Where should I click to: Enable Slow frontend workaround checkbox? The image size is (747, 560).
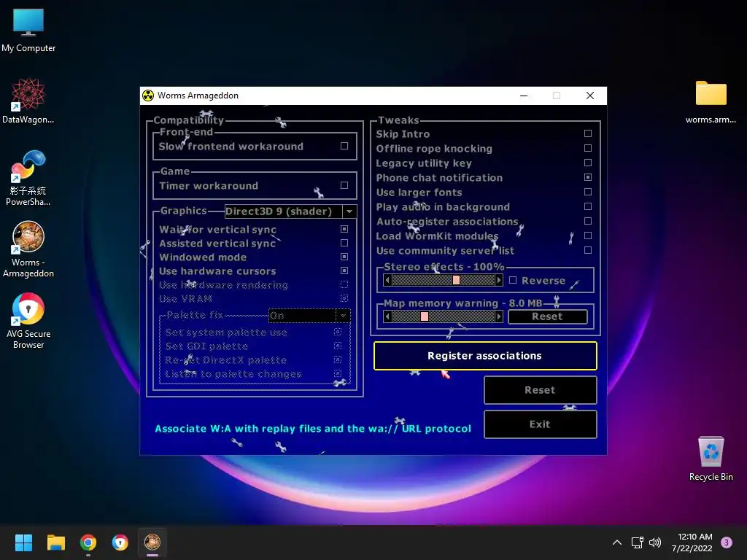tap(344, 146)
